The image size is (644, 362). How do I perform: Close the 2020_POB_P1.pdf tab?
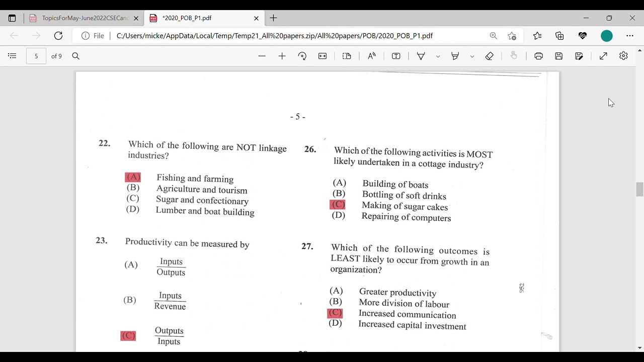(x=256, y=18)
